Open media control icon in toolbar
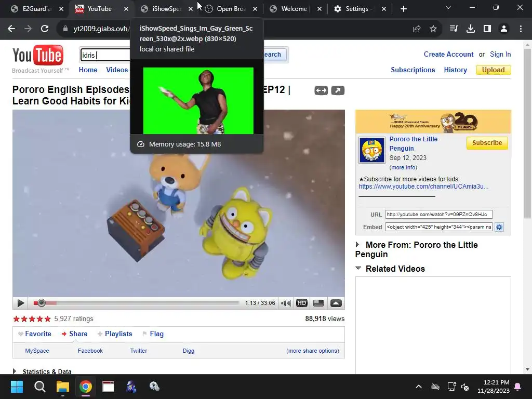The width and height of the screenshot is (532, 399). coord(454,29)
